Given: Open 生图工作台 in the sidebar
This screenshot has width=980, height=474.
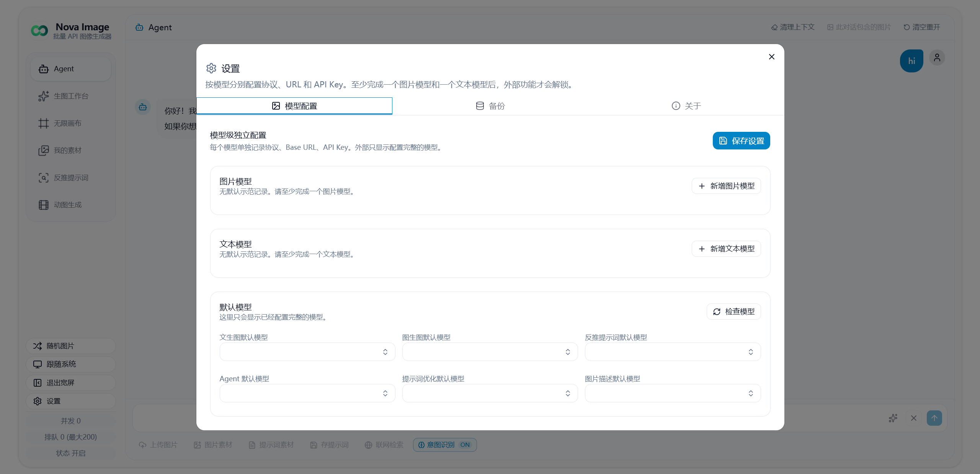Looking at the screenshot, I should (71, 96).
